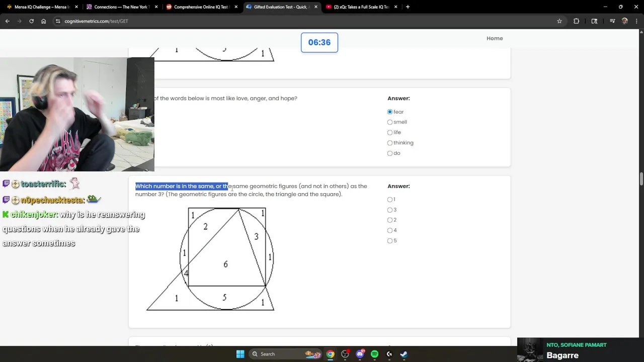Click chikenjoker's chat message
644x362 pixels.
coord(73,229)
